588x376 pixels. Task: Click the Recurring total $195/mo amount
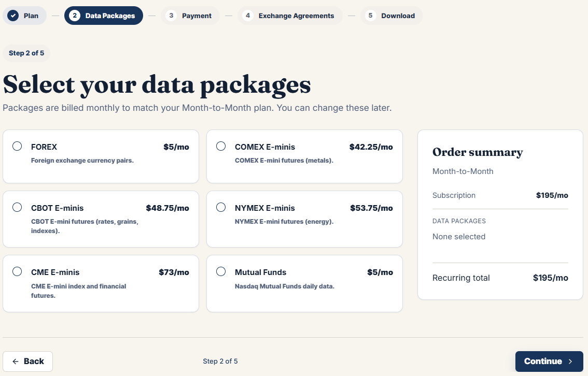(x=551, y=278)
